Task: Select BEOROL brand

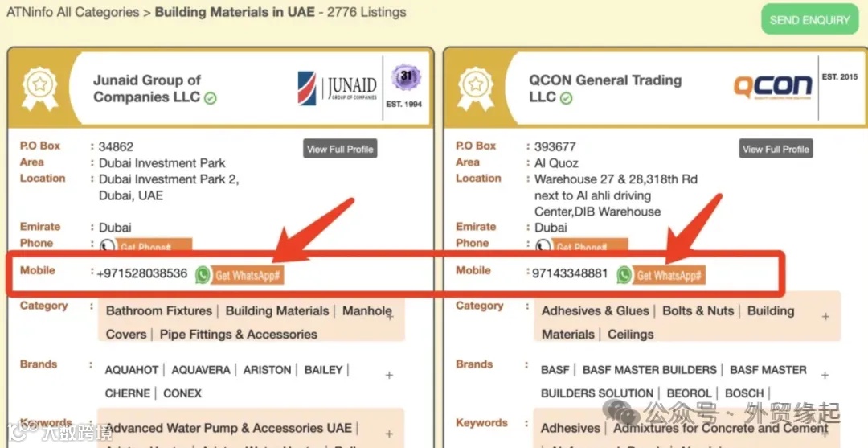Action: 690,394
